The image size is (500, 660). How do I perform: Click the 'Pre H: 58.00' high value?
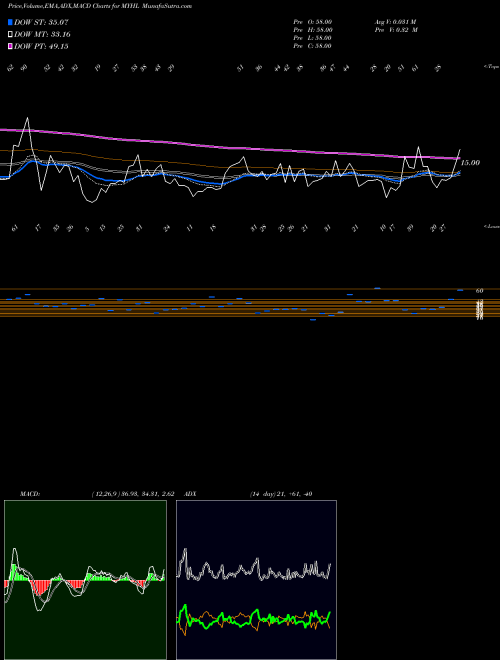click(x=313, y=30)
